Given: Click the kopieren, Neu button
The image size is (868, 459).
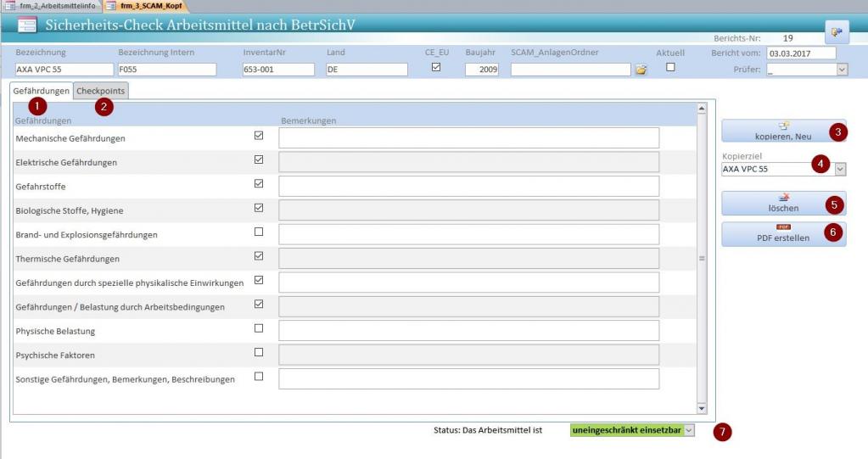Looking at the screenshot, I should [783, 132].
